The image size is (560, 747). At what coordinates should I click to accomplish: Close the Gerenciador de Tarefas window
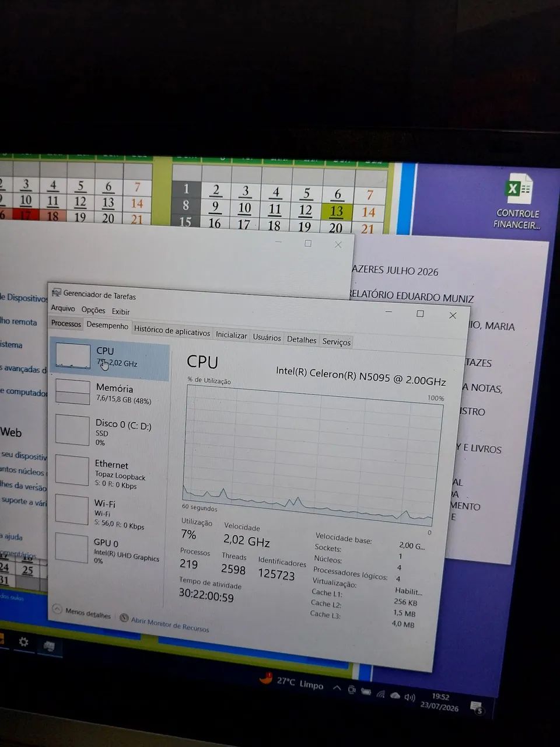click(x=453, y=315)
